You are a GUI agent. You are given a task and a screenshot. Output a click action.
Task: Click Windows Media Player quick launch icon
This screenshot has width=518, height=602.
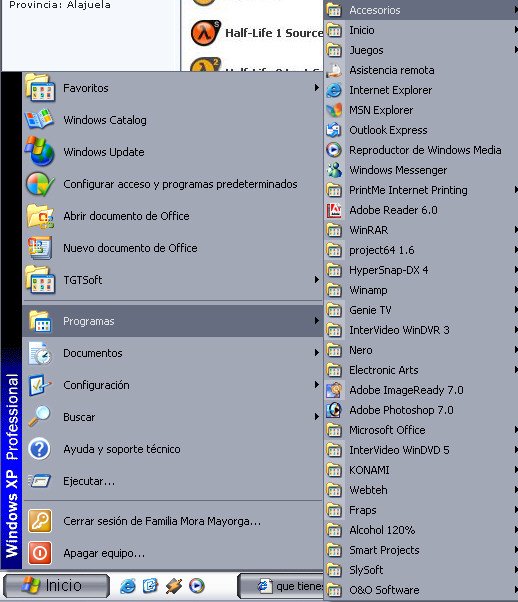(x=197, y=586)
